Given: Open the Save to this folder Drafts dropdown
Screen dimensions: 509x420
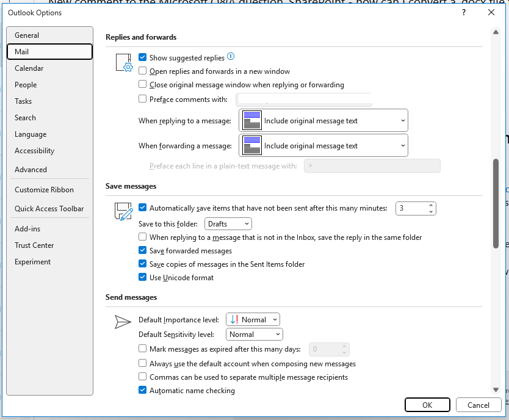Looking at the screenshot, I should click(228, 224).
